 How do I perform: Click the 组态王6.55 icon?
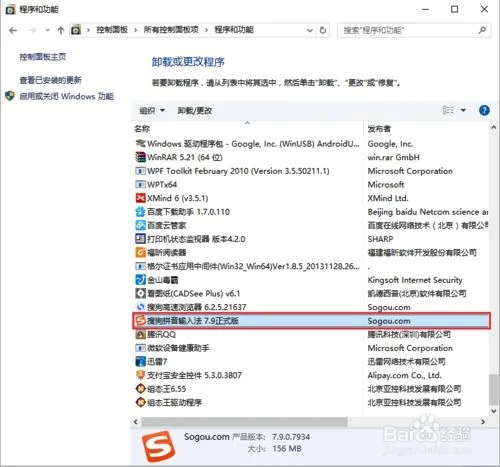click(x=140, y=389)
